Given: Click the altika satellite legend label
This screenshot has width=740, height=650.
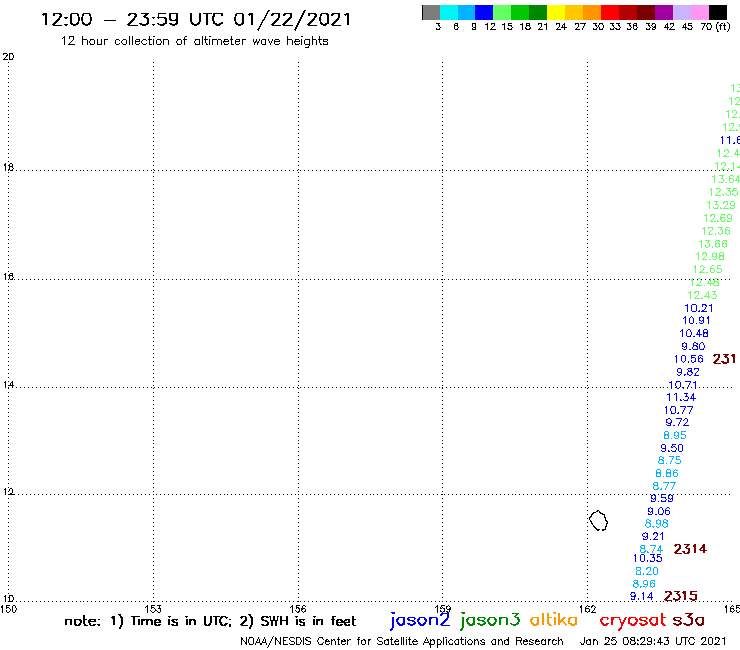Looking at the screenshot, I should tap(553, 620).
